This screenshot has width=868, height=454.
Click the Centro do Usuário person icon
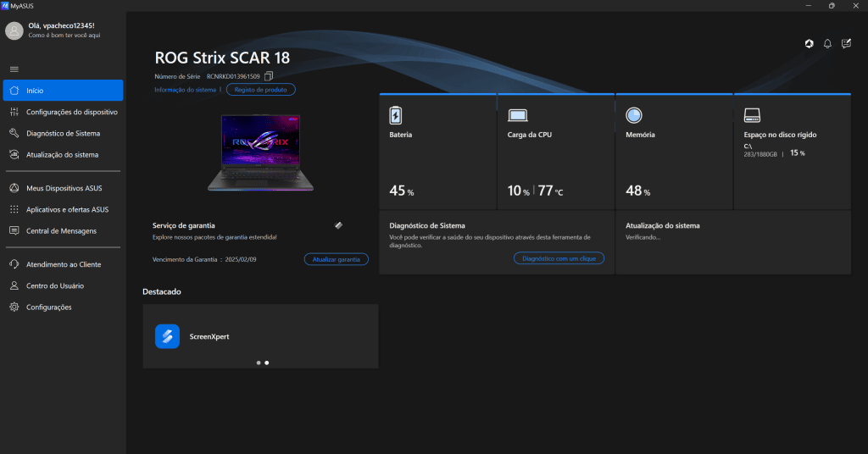(x=14, y=285)
